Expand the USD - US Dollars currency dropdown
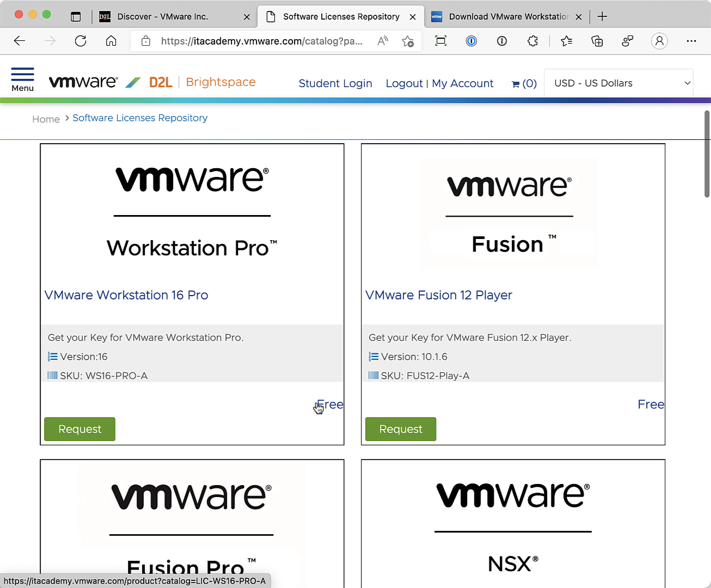This screenshot has width=711, height=588. (618, 83)
